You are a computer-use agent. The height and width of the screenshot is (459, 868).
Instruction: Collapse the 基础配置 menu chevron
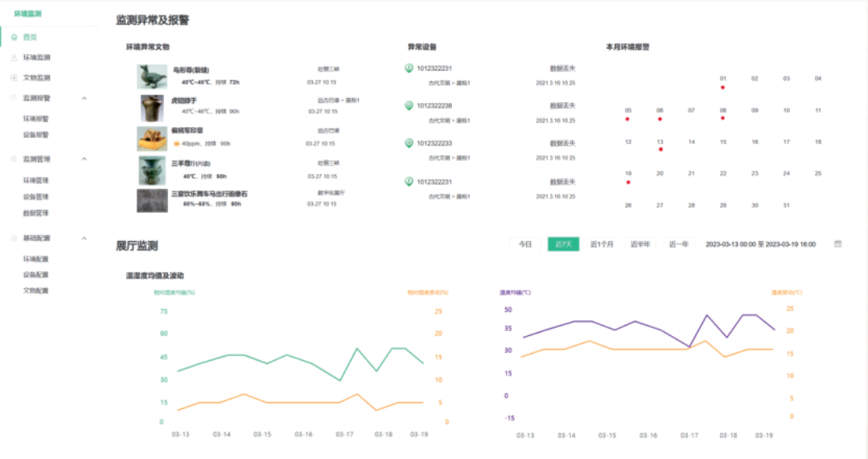[x=84, y=239]
